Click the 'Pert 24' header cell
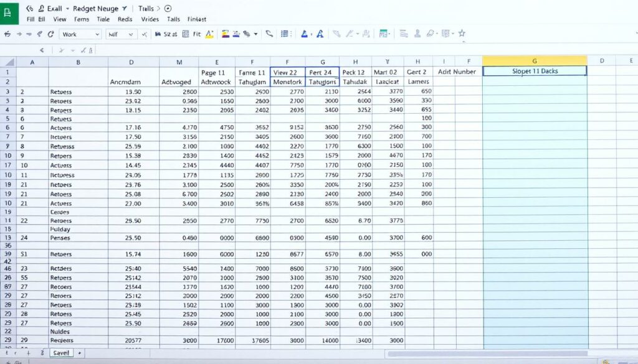 pyautogui.click(x=322, y=72)
